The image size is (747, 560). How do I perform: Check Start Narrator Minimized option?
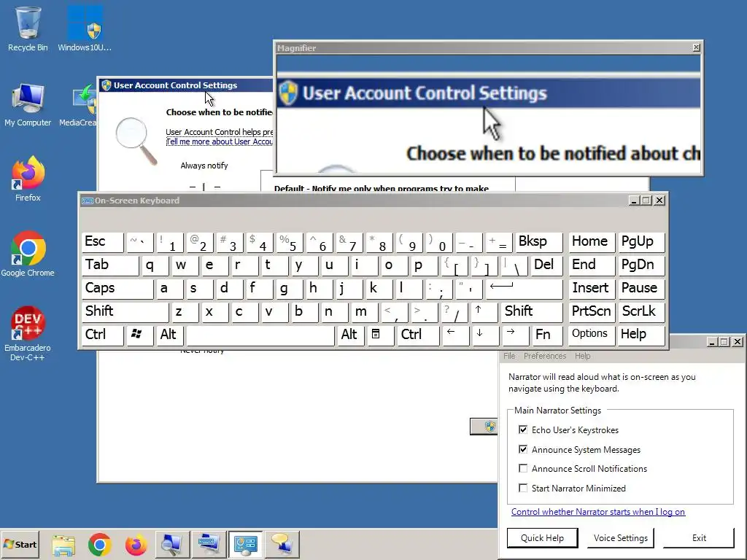523,488
